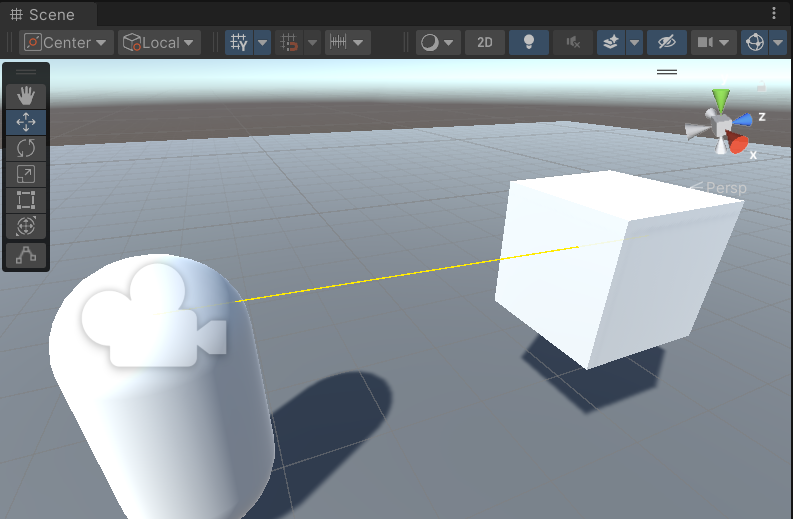
Task: Toggle the Gizmos globe button
Action: click(755, 42)
